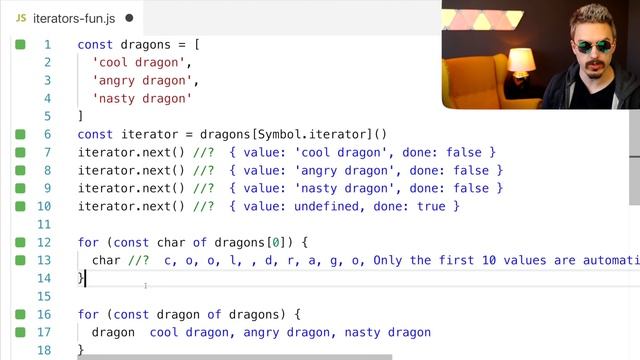Click the result showing 'nasty dragon', done: false
The height and width of the screenshot is (360, 640).
click(366, 188)
